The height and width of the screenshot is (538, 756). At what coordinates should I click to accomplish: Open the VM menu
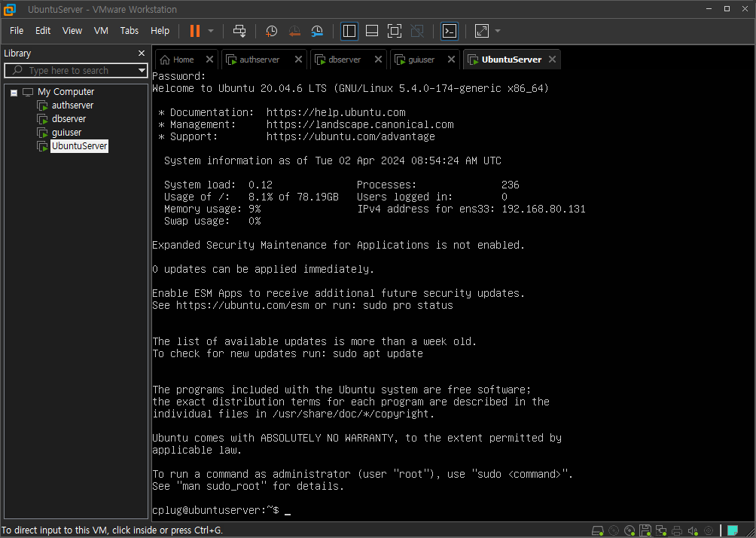pos(101,30)
